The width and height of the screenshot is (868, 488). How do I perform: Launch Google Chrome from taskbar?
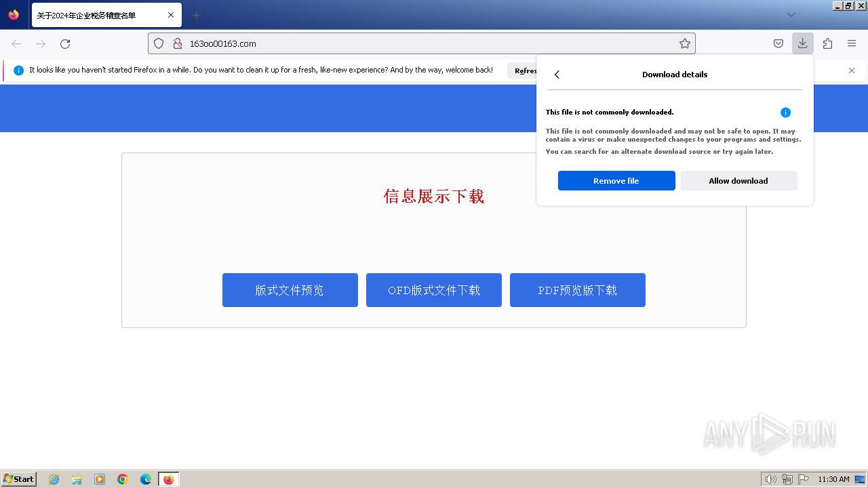[123, 479]
